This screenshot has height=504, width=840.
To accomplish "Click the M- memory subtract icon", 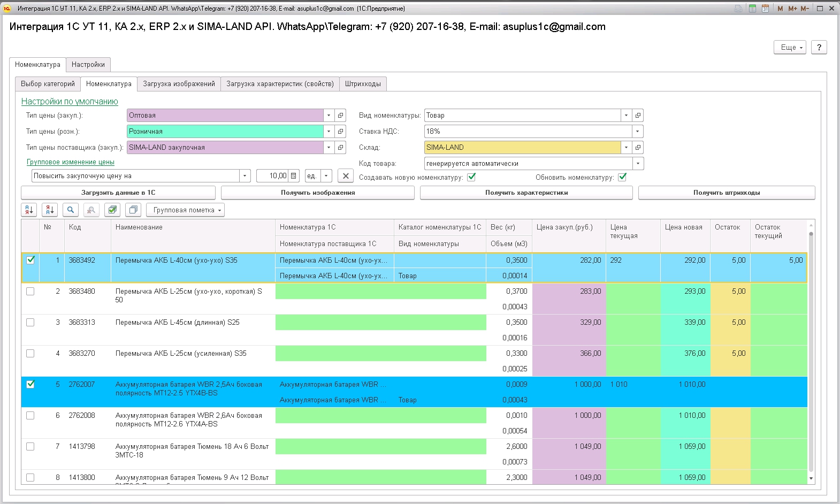I will [x=805, y=9].
